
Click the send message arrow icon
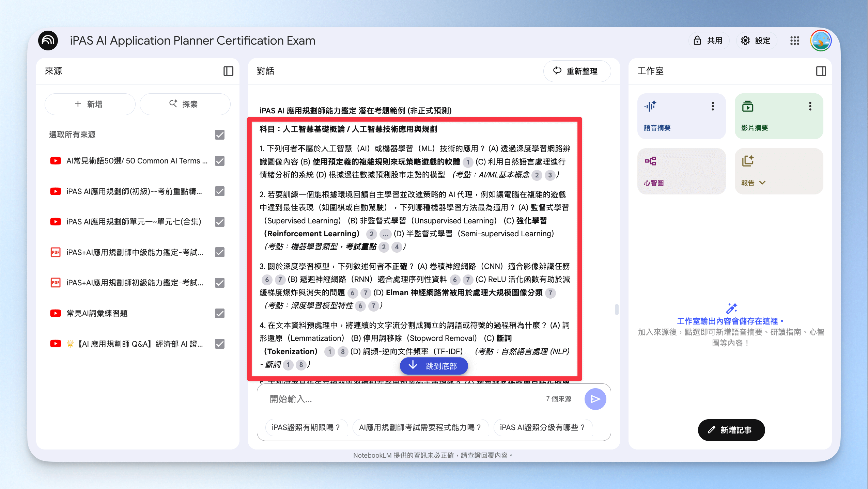(x=595, y=399)
